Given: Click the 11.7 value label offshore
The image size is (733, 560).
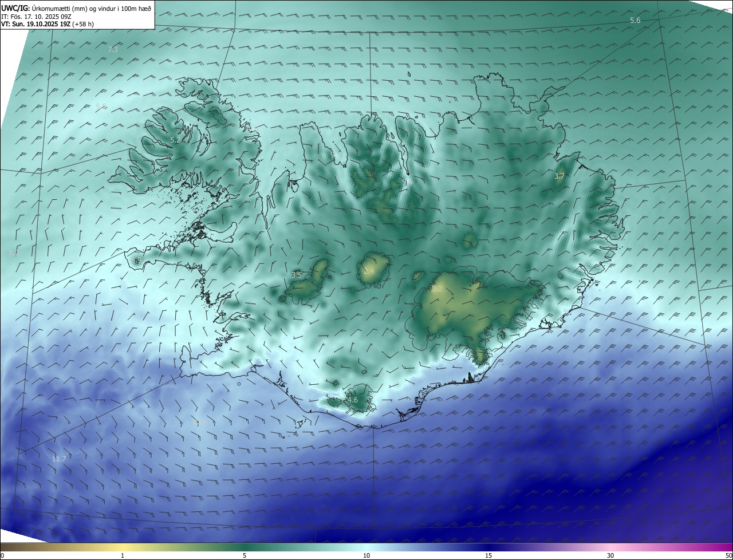Looking at the screenshot, I should tap(59, 459).
